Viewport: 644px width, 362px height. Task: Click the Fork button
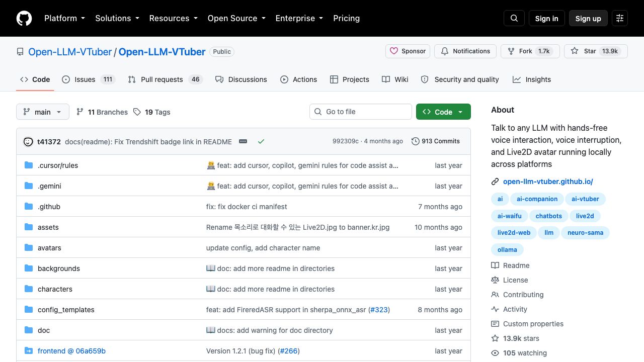pos(530,51)
